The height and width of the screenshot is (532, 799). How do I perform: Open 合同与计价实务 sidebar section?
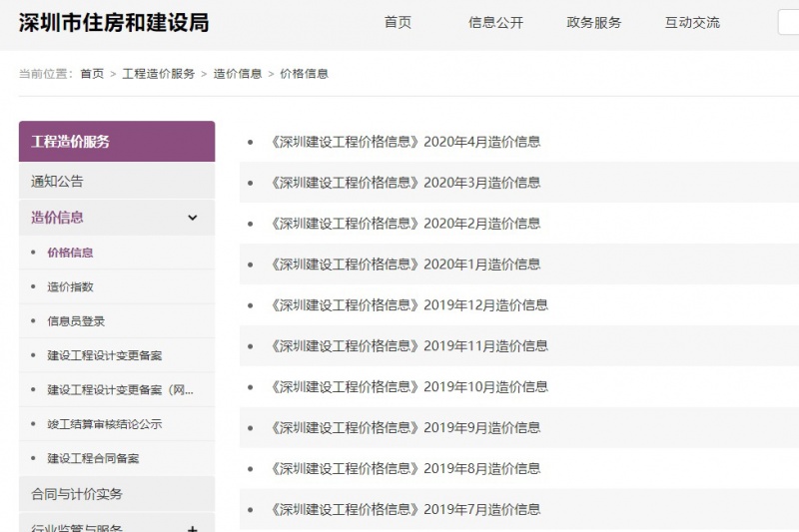(x=77, y=494)
